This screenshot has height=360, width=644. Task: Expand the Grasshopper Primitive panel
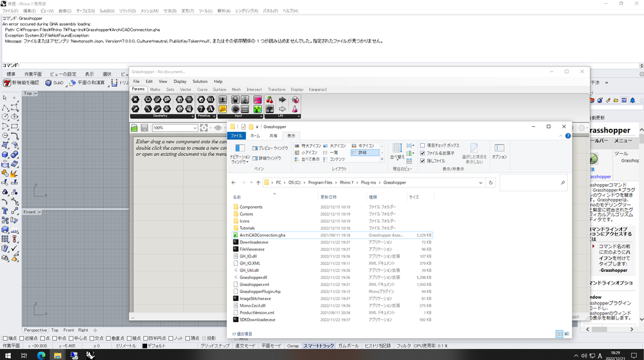click(215, 117)
